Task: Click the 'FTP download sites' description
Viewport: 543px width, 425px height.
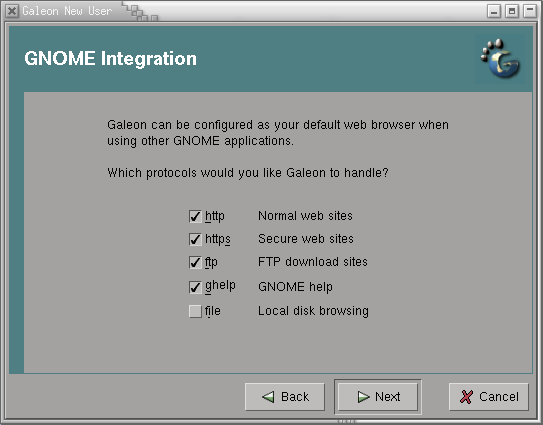Action: click(x=312, y=262)
